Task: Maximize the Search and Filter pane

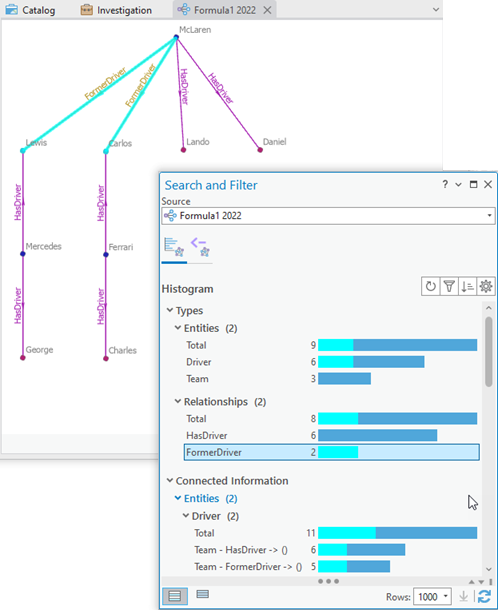Action: pos(473,184)
